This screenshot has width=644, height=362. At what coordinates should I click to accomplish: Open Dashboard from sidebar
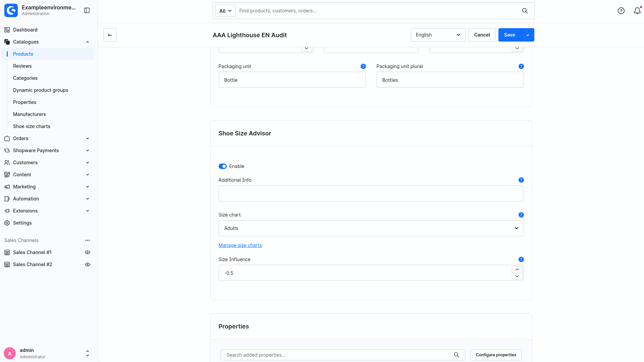25,30
